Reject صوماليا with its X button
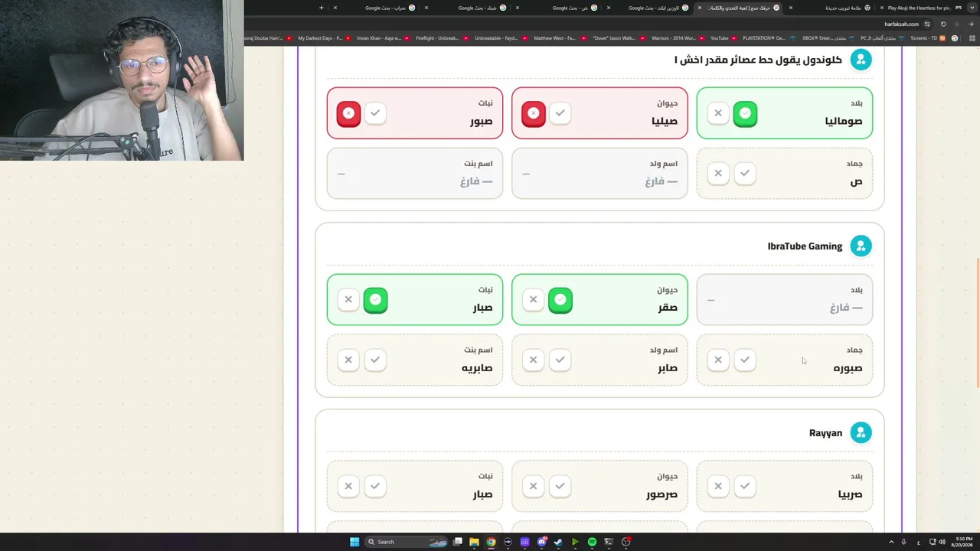Viewport: 980px width, 551px height. [718, 113]
